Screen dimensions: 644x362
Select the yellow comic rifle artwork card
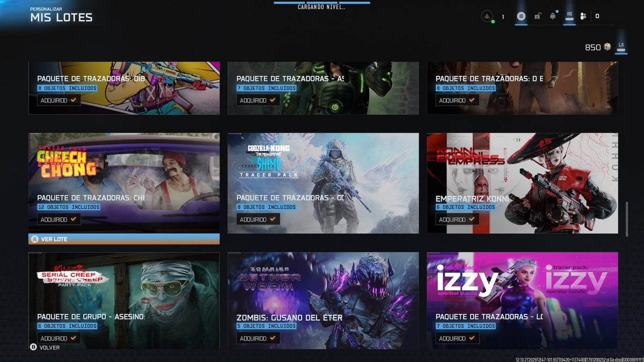[x=124, y=88]
